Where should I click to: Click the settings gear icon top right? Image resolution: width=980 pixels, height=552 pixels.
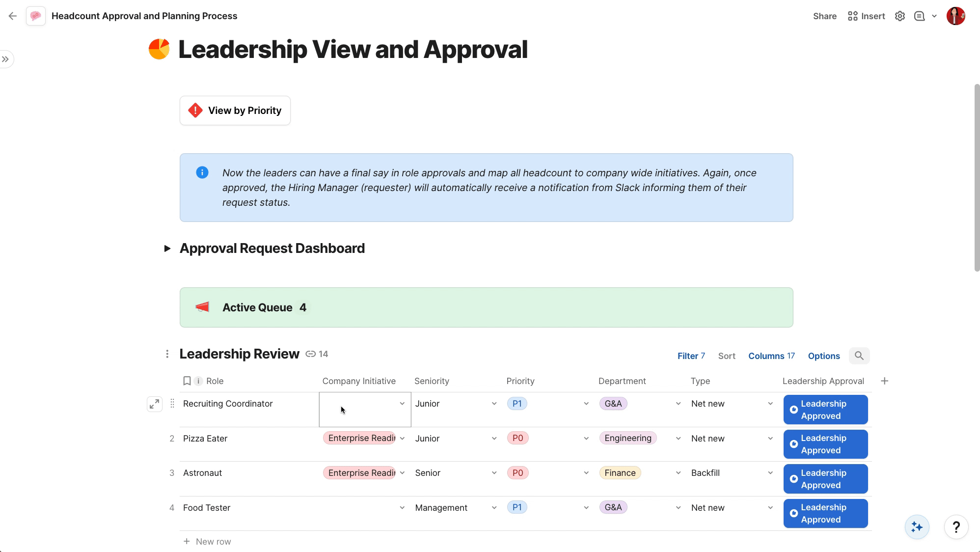point(900,16)
